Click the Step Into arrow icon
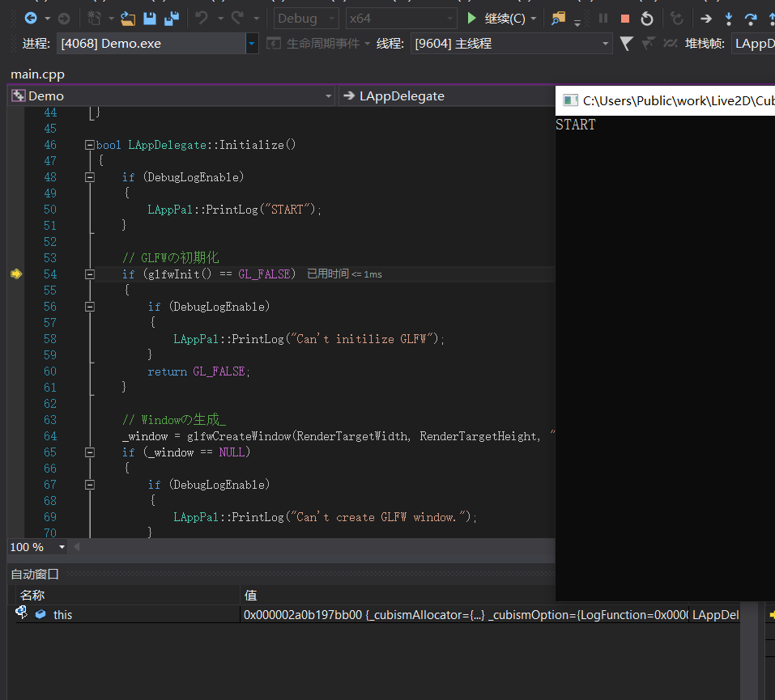 pyautogui.click(x=728, y=18)
